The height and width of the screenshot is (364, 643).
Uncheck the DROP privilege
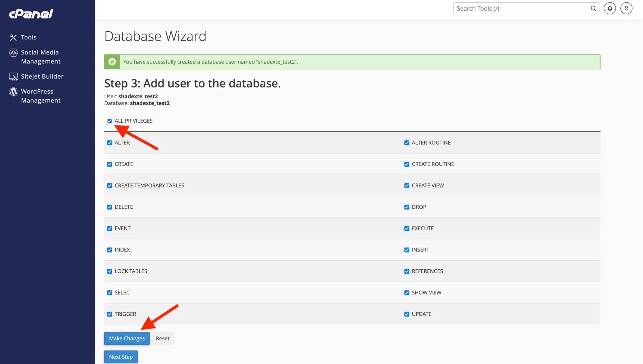[407, 207]
